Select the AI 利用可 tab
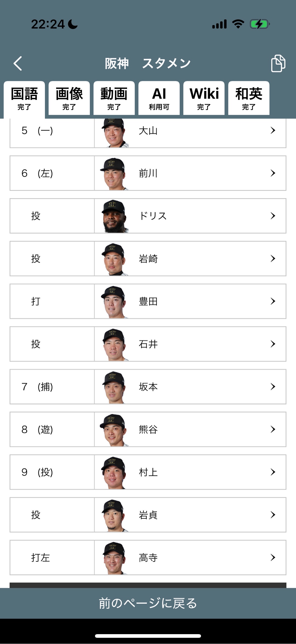The image size is (296, 644). coord(159,98)
